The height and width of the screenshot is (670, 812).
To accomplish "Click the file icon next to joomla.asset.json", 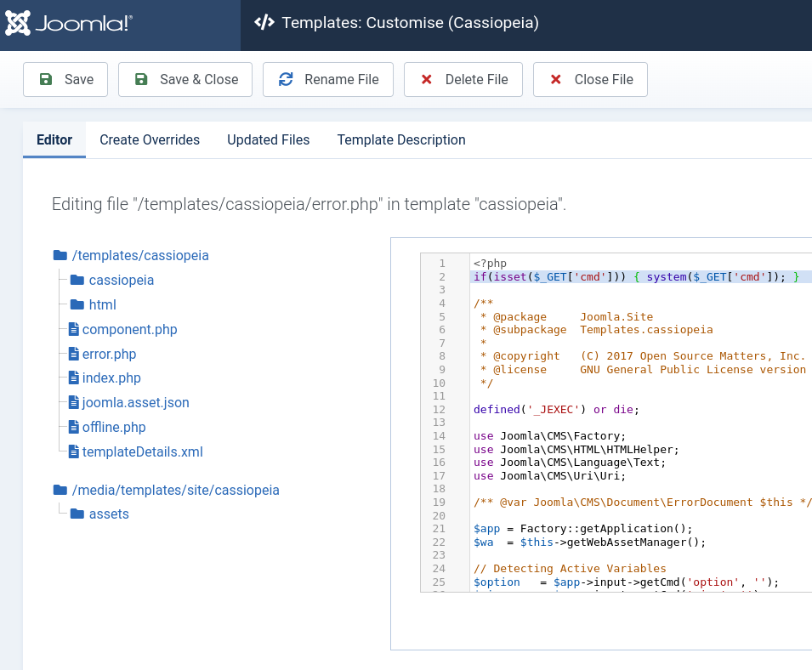I will [74, 402].
